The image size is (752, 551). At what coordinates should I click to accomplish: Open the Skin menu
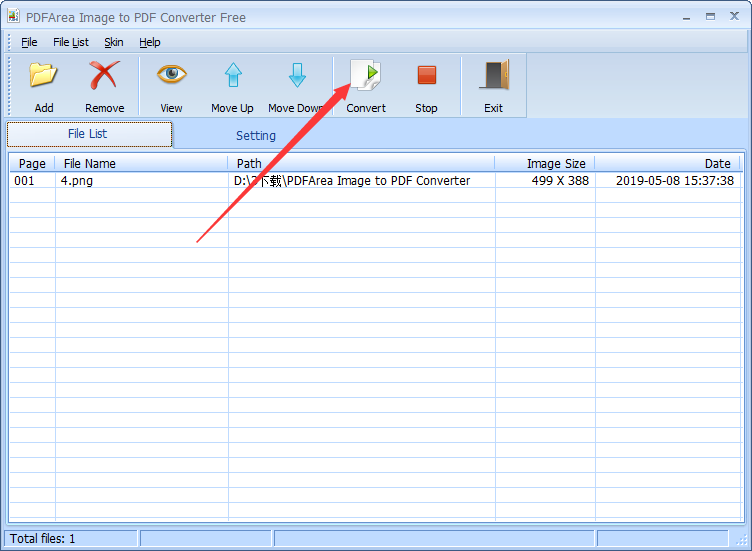114,42
